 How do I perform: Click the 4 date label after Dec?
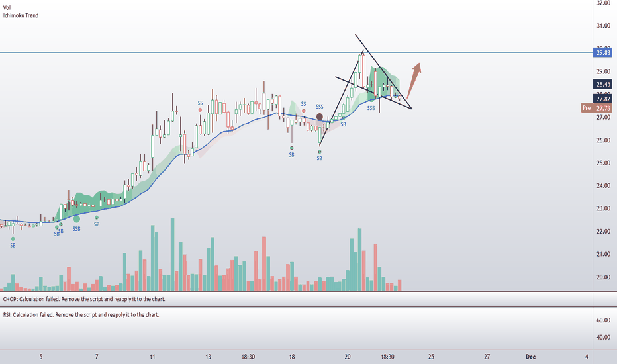coord(587,357)
